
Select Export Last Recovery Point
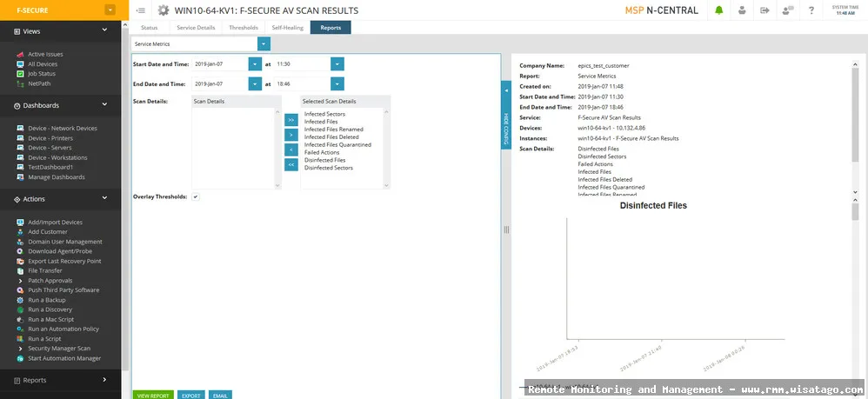click(x=64, y=261)
